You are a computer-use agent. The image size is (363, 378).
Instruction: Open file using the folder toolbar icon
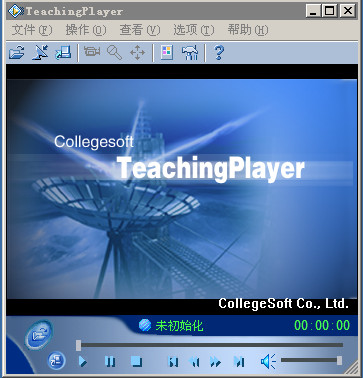(x=17, y=52)
